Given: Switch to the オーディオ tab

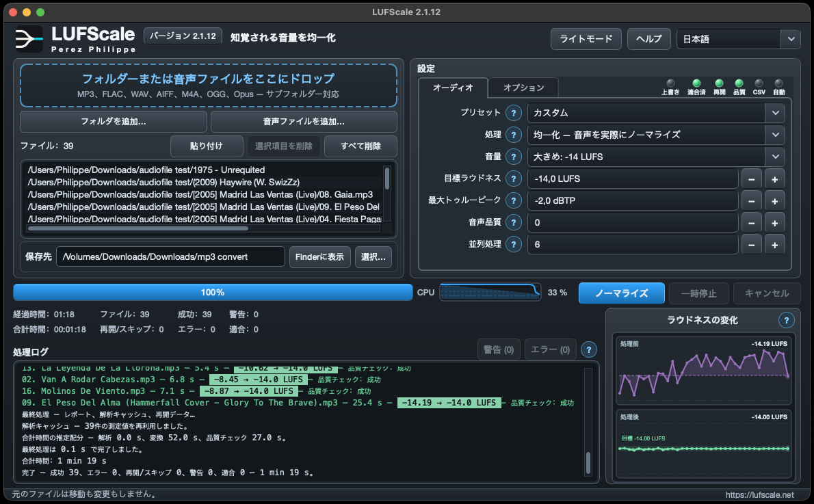Looking at the screenshot, I should [453, 88].
